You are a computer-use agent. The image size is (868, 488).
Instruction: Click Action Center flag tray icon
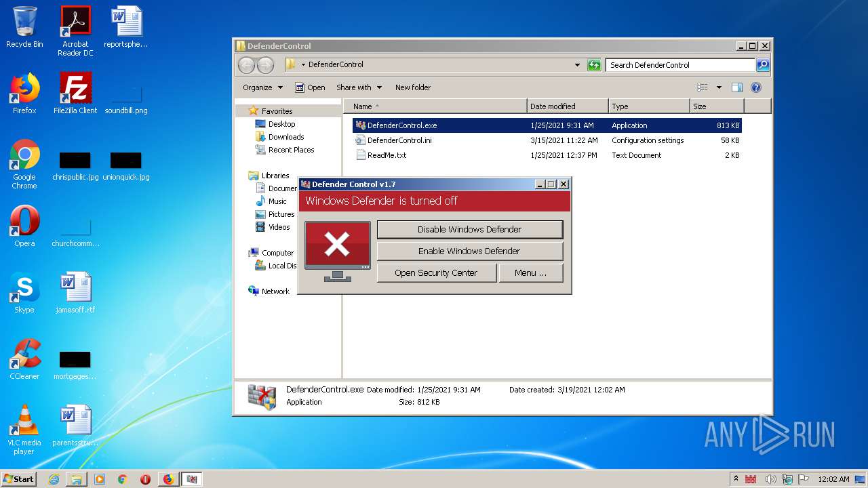coord(804,479)
